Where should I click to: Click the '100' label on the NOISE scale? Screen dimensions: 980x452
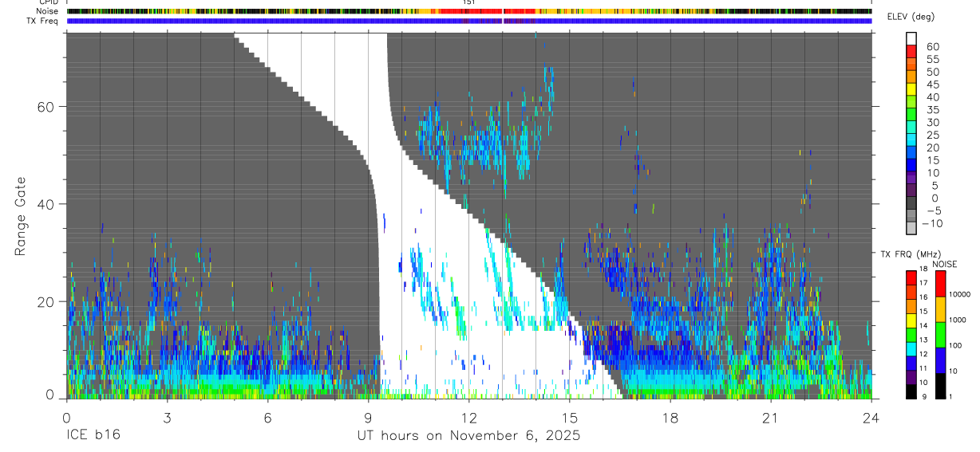click(956, 345)
